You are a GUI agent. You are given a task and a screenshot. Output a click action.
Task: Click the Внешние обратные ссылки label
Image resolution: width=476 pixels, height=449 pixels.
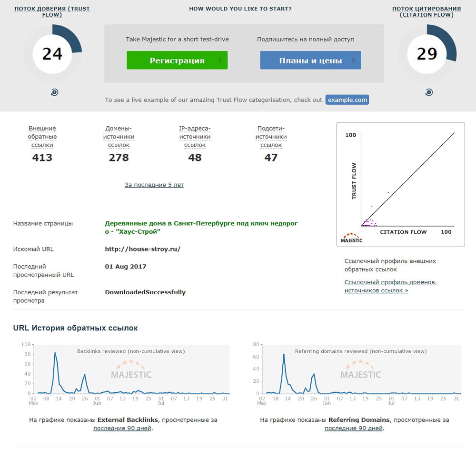[42, 137]
